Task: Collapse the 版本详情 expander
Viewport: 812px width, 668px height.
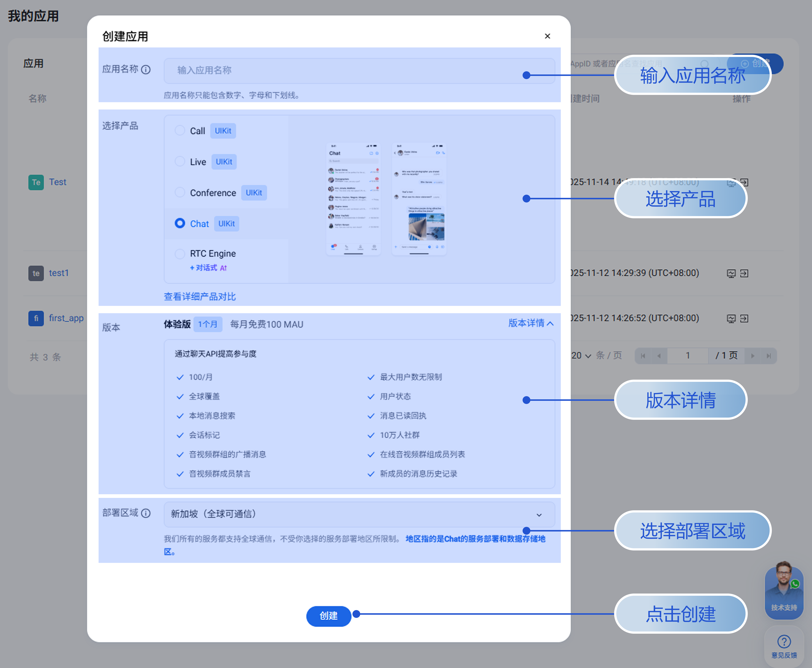Action: pos(531,323)
